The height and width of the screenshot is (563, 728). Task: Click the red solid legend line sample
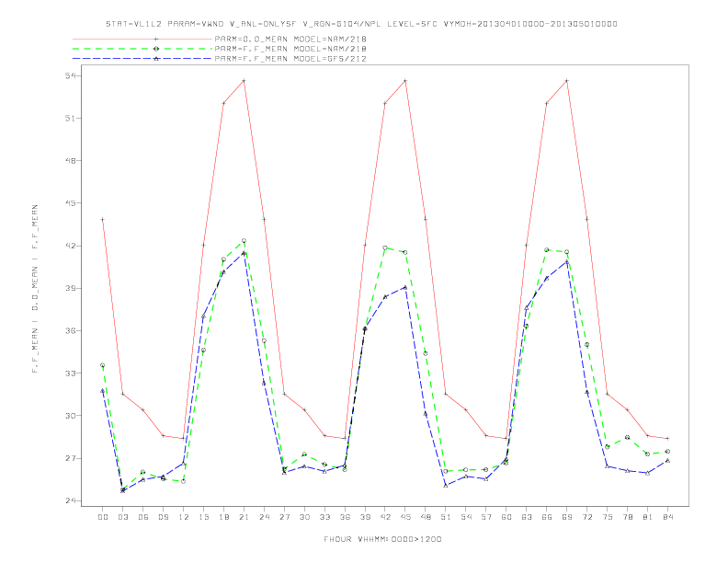(142, 39)
